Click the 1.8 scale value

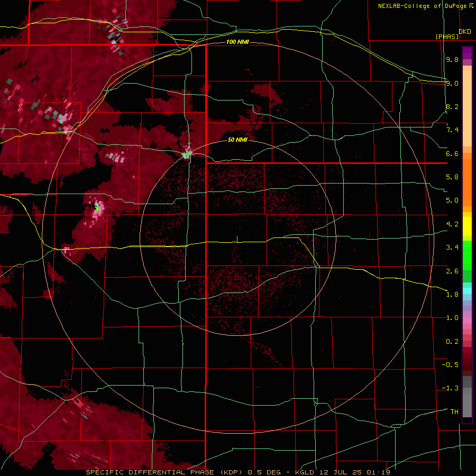(x=452, y=295)
